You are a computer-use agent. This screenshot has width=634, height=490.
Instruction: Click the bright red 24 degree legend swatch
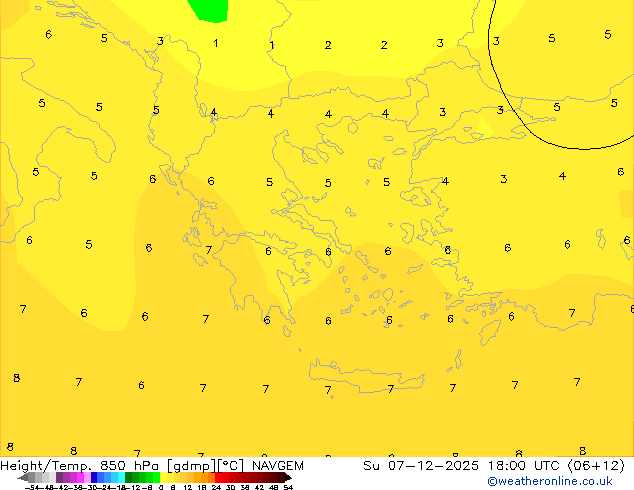218,478
